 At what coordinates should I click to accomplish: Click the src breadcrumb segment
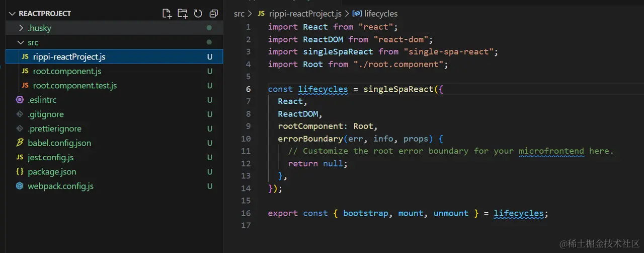[x=239, y=14]
